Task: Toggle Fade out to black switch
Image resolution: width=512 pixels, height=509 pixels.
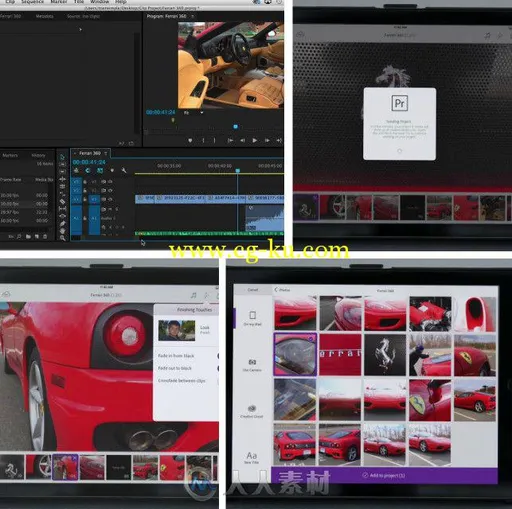Action: click(x=218, y=368)
